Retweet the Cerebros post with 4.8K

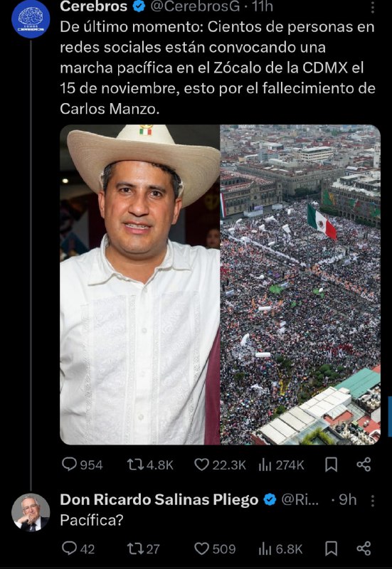[x=150, y=465]
